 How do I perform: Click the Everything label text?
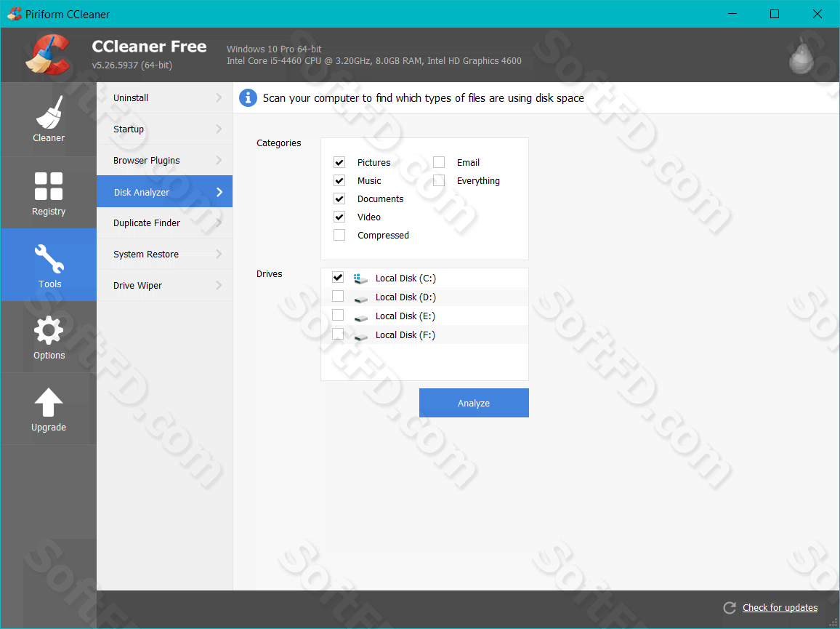478,181
